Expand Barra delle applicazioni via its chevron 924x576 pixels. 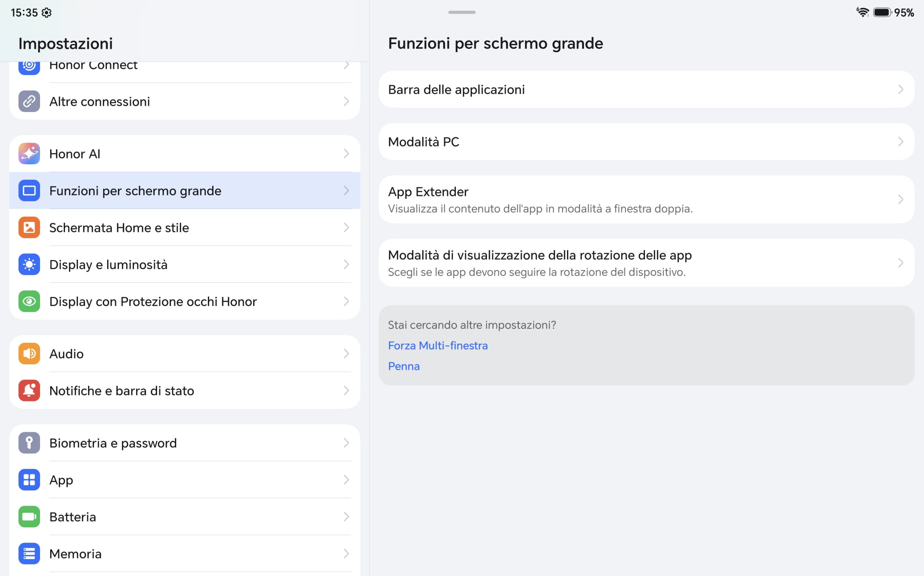(x=901, y=89)
